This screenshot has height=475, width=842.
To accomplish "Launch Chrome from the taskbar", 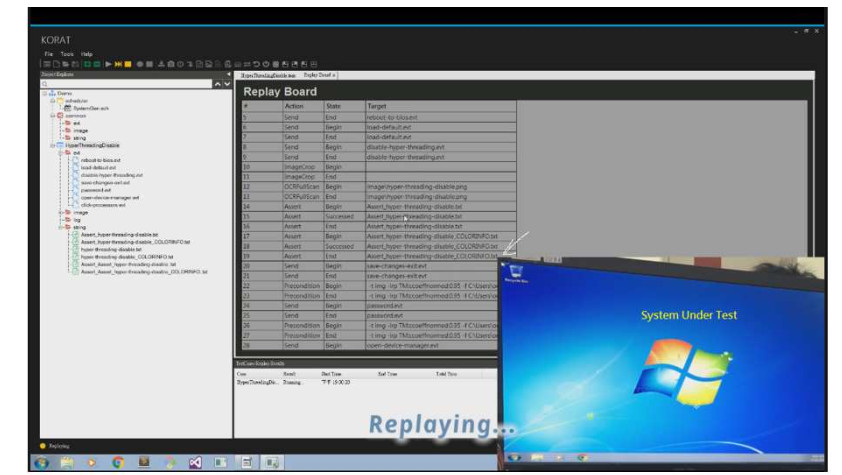I will pyautogui.click(x=118, y=463).
